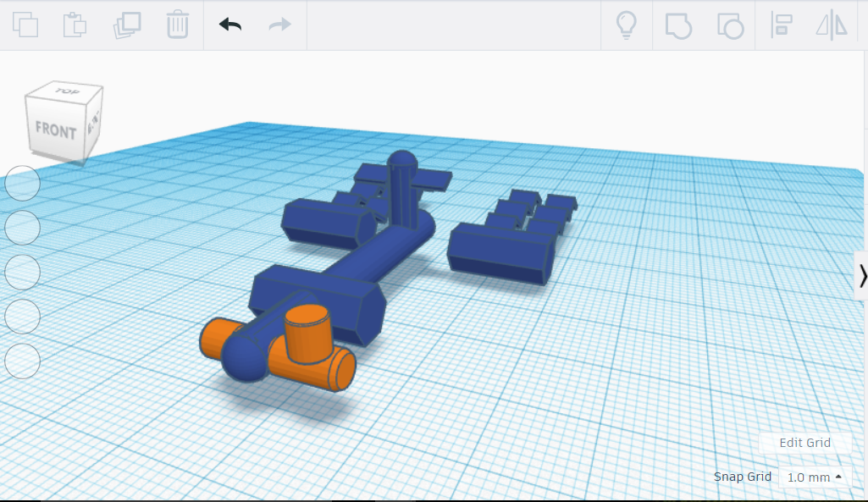Click the Mirror flip icon

(x=832, y=25)
